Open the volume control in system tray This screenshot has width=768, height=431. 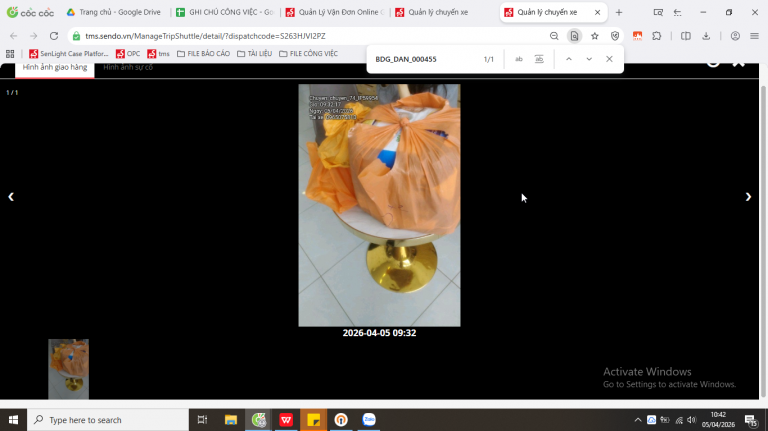click(x=692, y=420)
